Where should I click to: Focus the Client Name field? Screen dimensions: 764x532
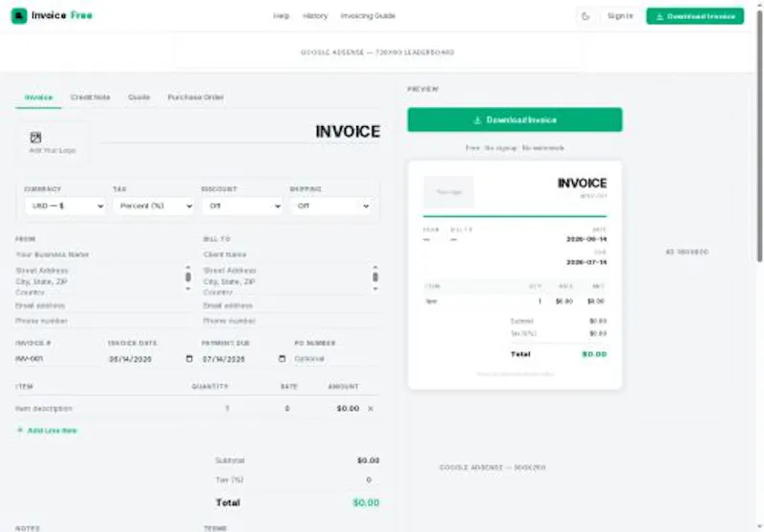point(291,254)
